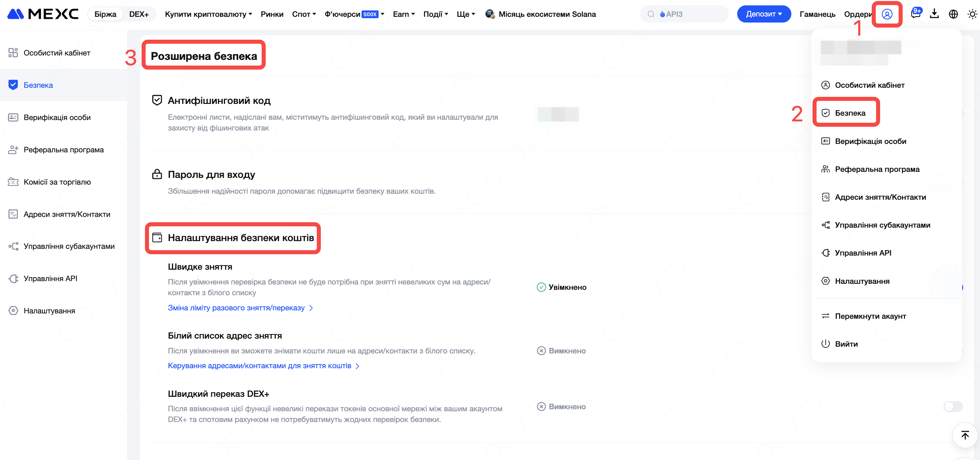Screen dimensions: 980x460
Task: Click Перемкнути акаунт option
Action: (870, 316)
